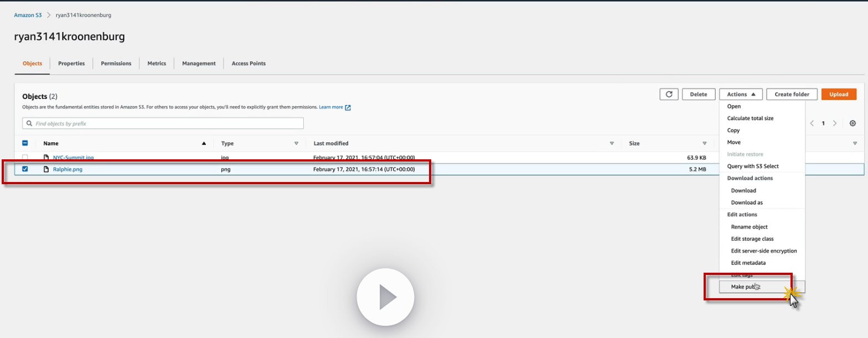Click the 5.2 MB size value
868x338 pixels.
697,169
